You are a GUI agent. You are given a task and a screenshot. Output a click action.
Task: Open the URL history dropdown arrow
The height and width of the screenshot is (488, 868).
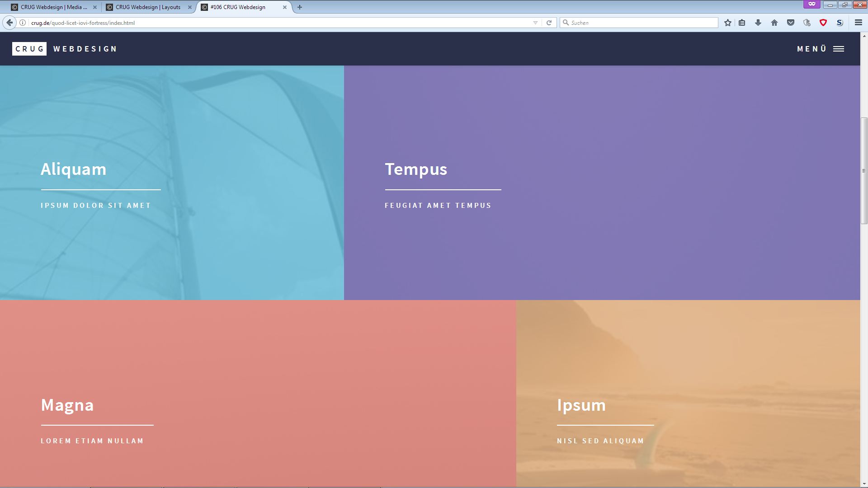coord(535,23)
